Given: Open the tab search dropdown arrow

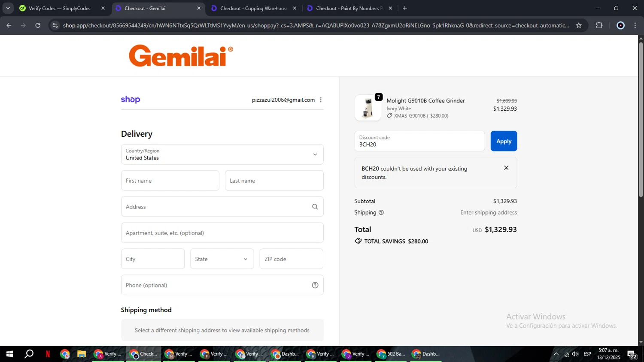Looking at the screenshot, I should point(8,8).
